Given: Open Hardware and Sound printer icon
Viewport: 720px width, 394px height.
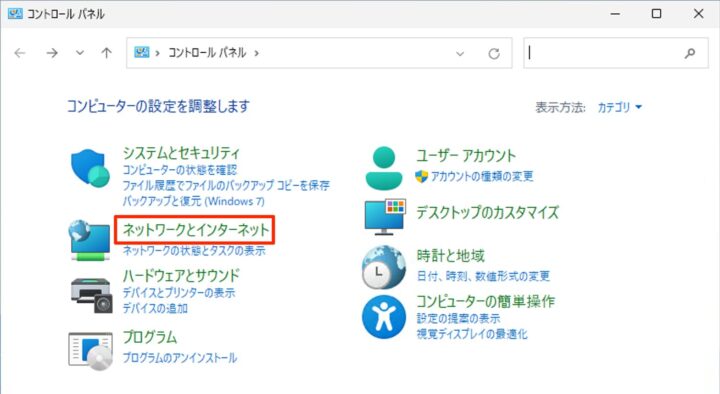Looking at the screenshot, I should click(x=91, y=295).
